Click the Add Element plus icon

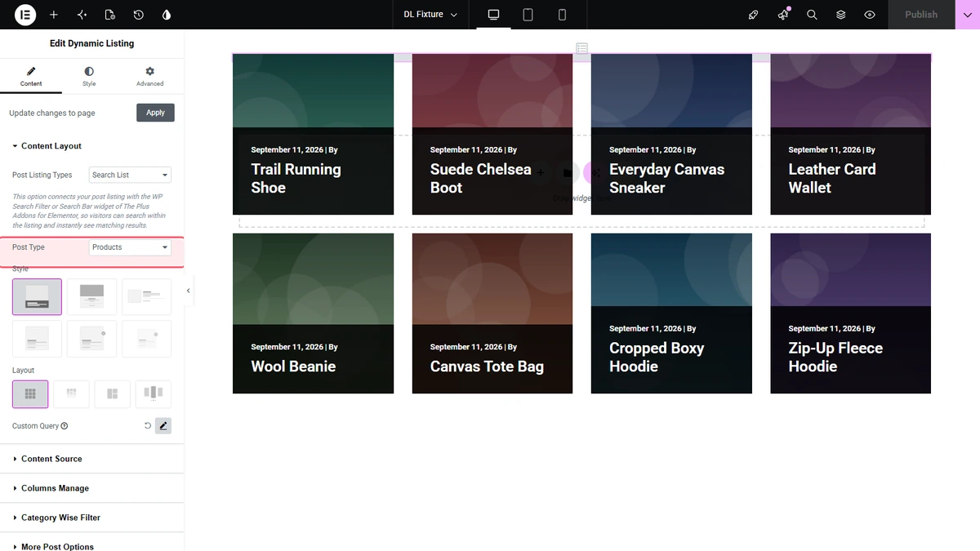click(x=54, y=15)
